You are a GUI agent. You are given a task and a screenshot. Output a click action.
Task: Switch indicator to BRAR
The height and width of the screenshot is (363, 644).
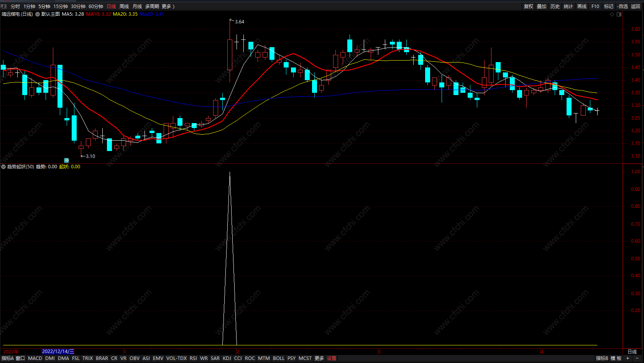tap(102, 358)
